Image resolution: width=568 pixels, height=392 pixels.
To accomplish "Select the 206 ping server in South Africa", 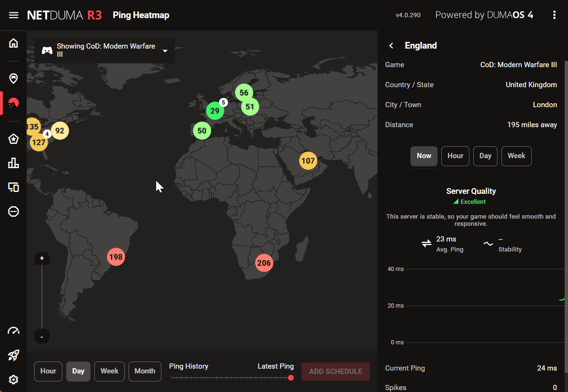I will [263, 263].
